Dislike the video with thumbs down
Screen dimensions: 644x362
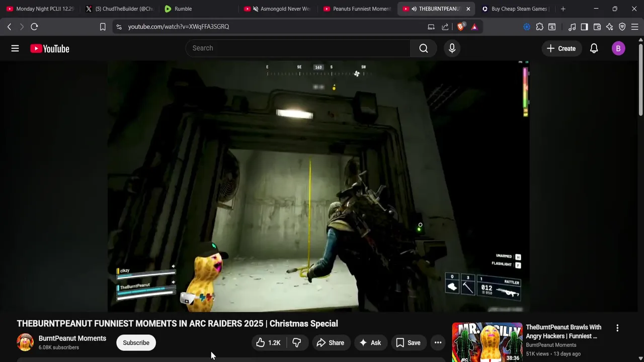(x=297, y=343)
